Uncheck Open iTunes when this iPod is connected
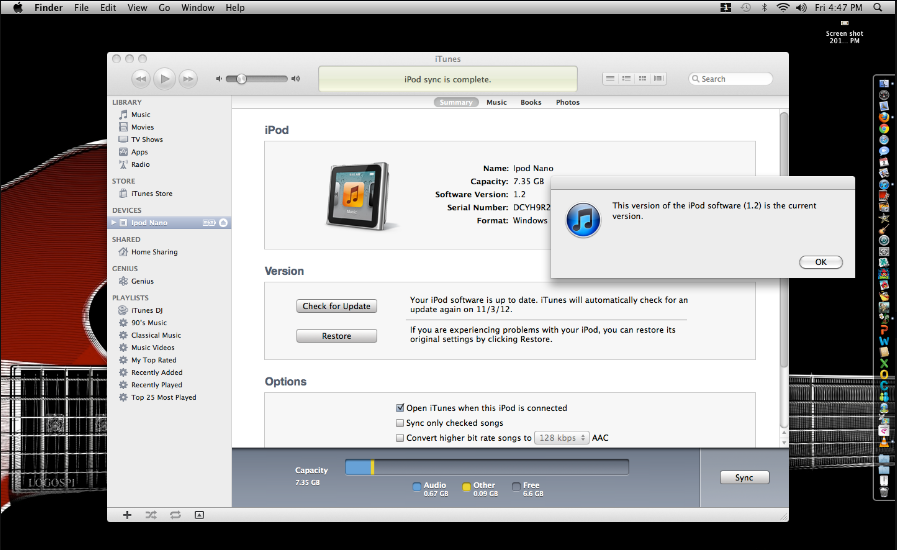This screenshot has width=897, height=550. (x=400, y=408)
